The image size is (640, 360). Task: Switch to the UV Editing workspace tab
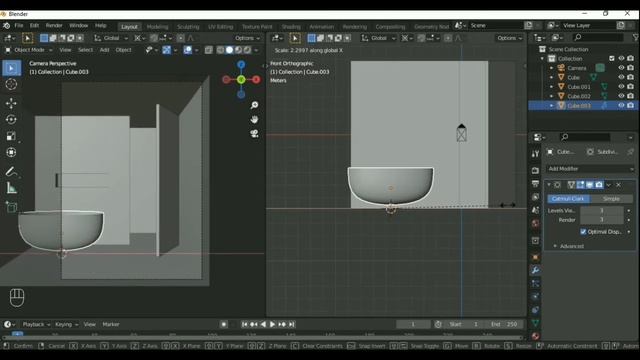tap(220, 27)
